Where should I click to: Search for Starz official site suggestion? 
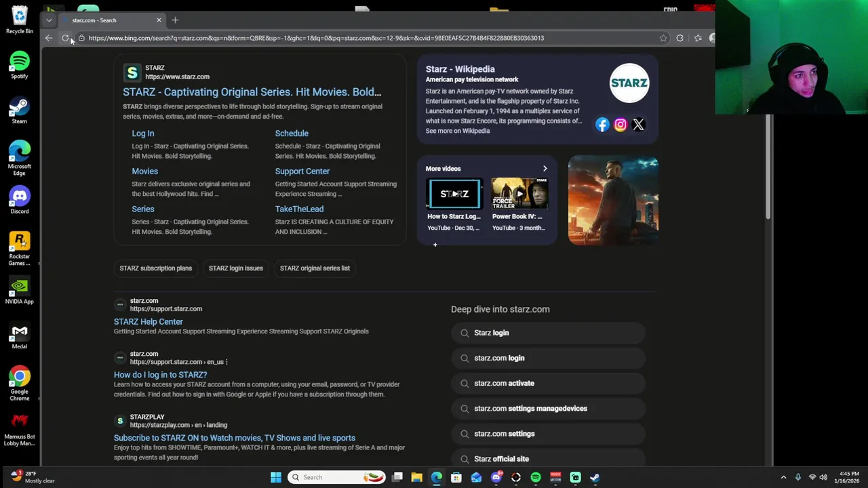click(548, 459)
